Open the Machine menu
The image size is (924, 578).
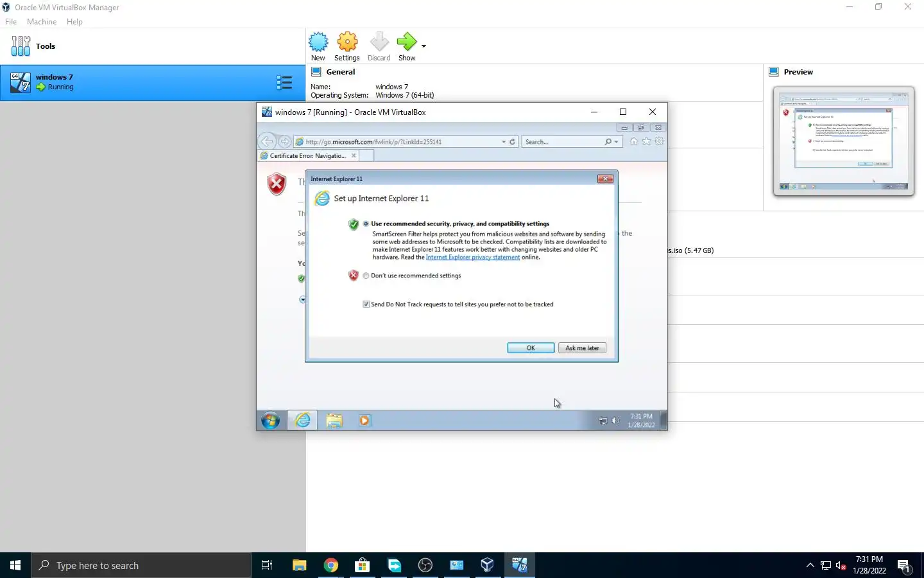[42, 22]
